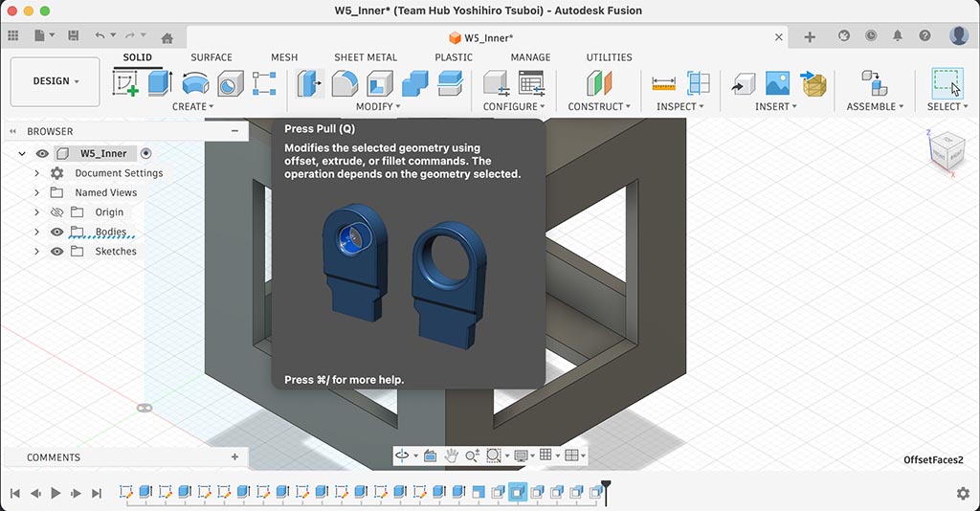The width and height of the screenshot is (980, 511).
Task: Expand the Sketches folder
Action: [x=36, y=251]
